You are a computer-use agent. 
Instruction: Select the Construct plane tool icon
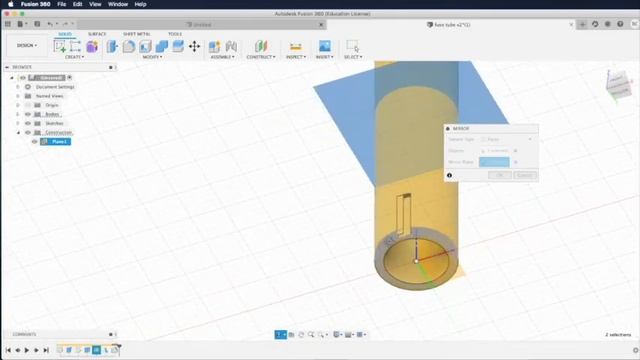click(x=261, y=46)
